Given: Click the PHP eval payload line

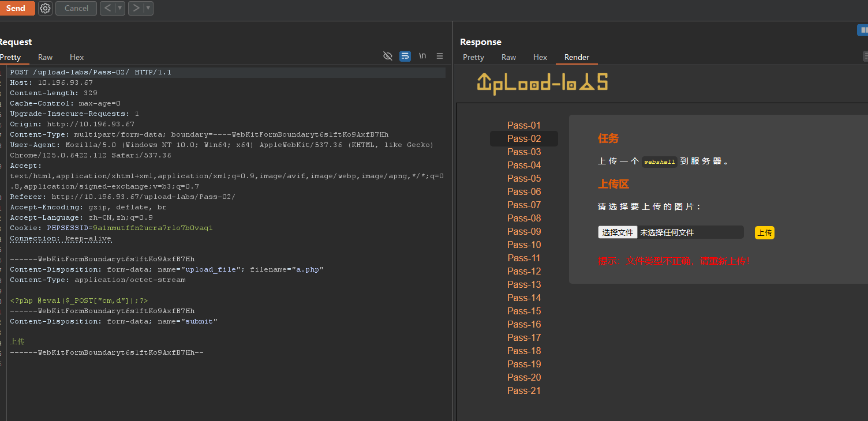Looking at the screenshot, I should [x=79, y=300].
